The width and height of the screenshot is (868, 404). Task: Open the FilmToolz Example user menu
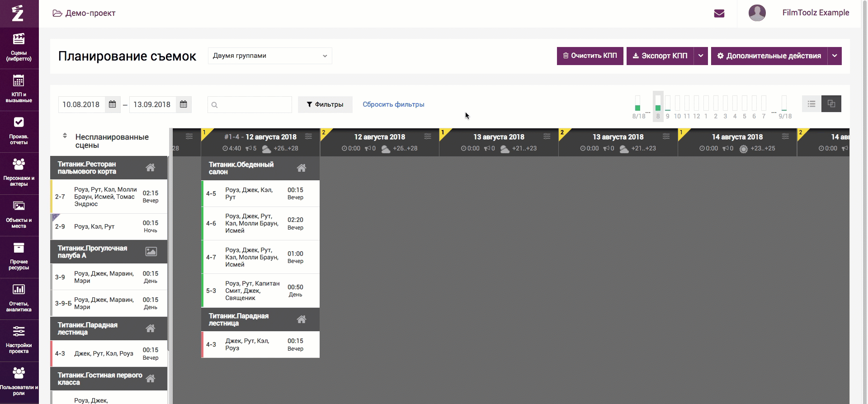(x=816, y=13)
